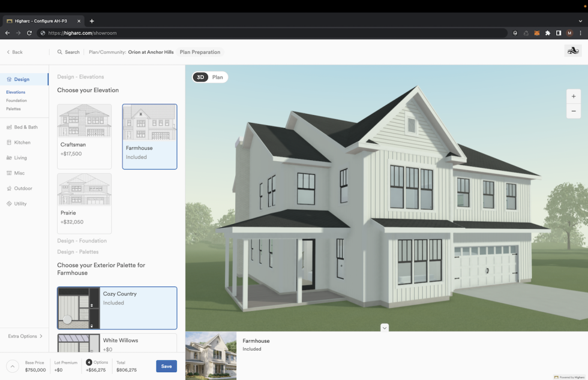The height and width of the screenshot is (380, 588).
Task: Click the MetaMask fox extension icon
Action: [x=537, y=33]
